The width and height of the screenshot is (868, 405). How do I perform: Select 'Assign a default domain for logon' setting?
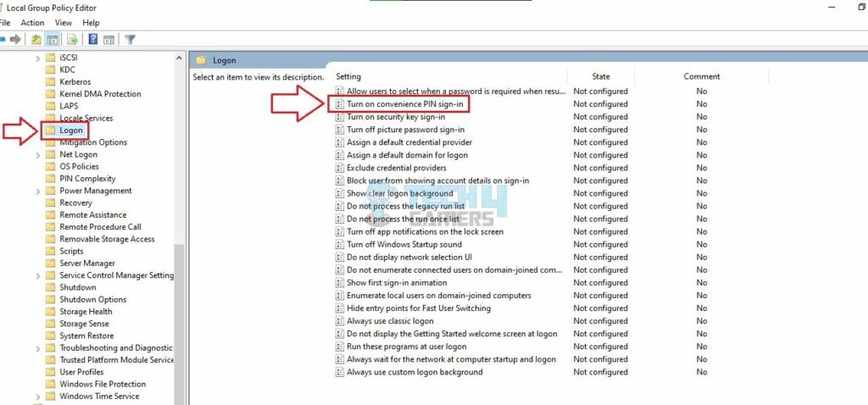tap(407, 155)
